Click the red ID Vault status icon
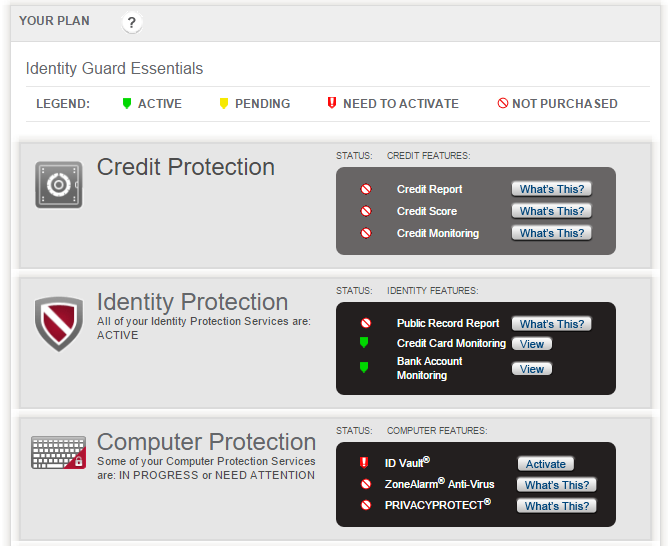Image resolution: width=668 pixels, height=546 pixels. pyautogui.click(x=365, y=463)
